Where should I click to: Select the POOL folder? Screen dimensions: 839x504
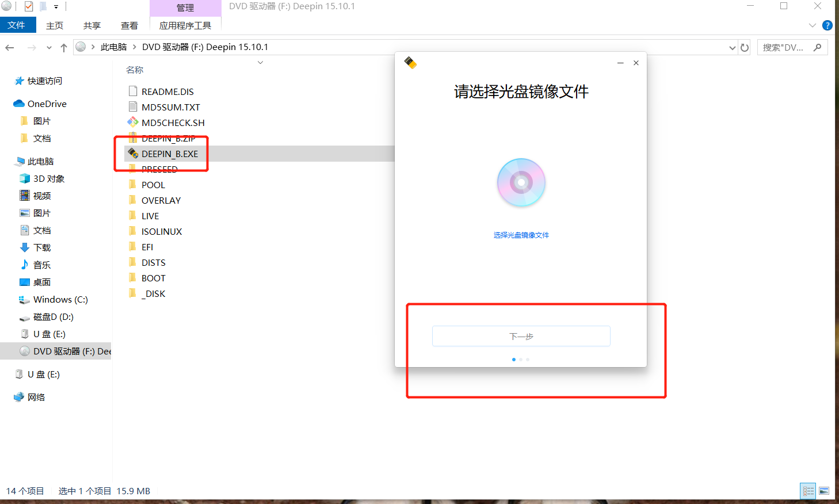153,185
